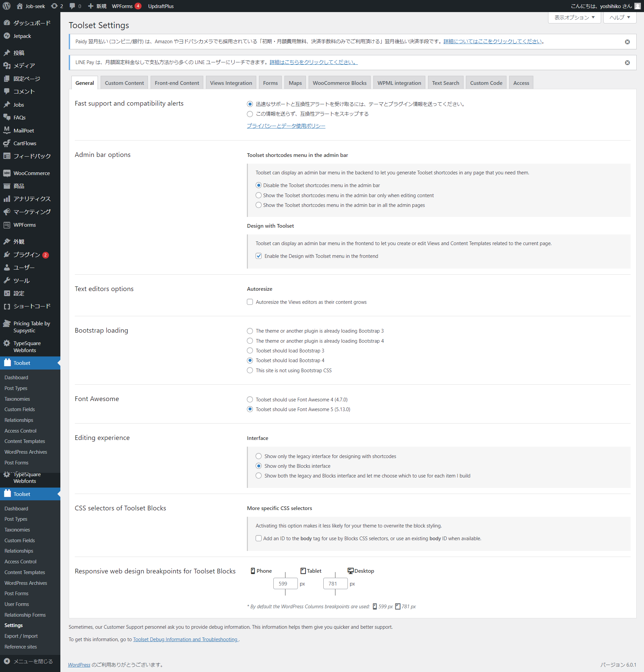Uncheck Enable the Design with Toolset menu

pyautogui.click(x=259, y=256)
